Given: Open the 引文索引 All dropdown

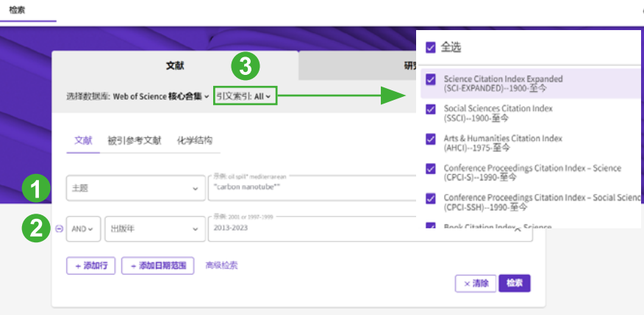Looking at the screenshot, I should pos(246,96).
